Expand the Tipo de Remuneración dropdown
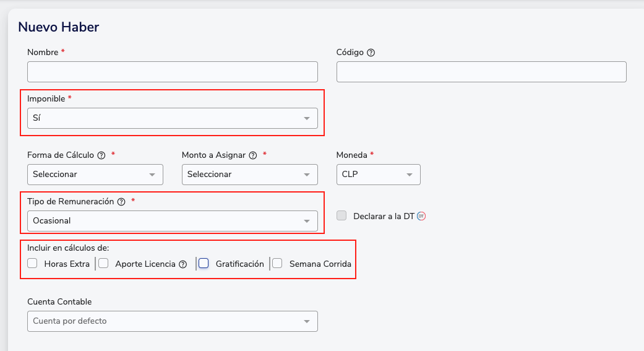This screenshot has height=351, width=644. (172, 221)
